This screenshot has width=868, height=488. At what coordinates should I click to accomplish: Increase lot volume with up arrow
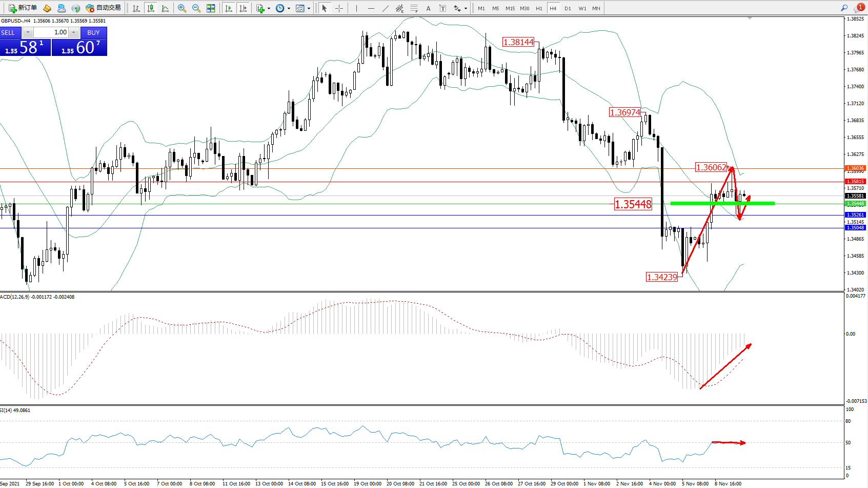(74, 32)
